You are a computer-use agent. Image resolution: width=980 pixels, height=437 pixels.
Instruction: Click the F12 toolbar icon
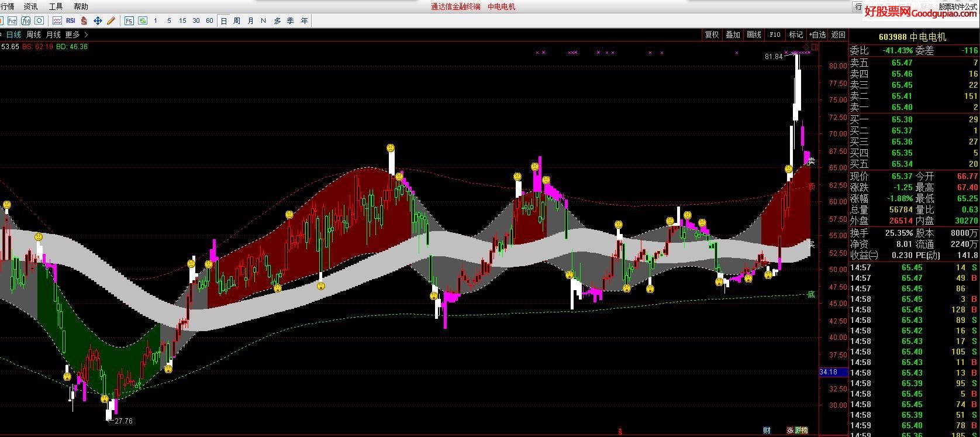(12, 20)
